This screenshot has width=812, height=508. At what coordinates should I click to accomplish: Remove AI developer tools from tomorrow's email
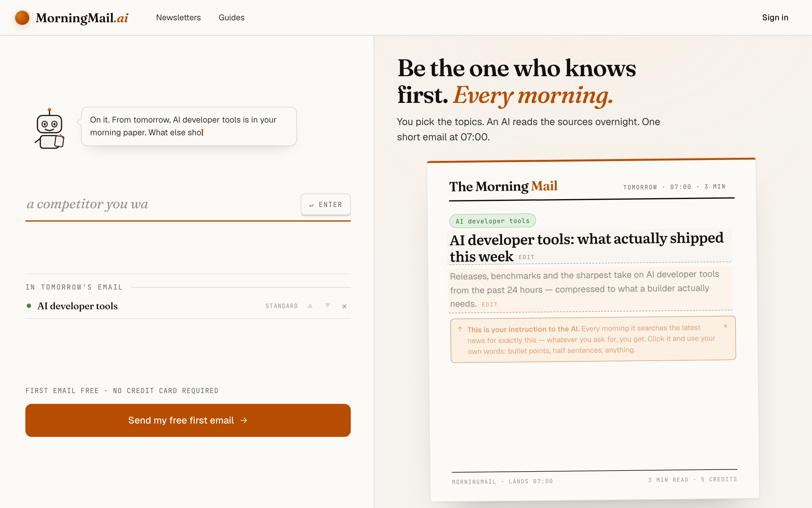coord(344,306)
